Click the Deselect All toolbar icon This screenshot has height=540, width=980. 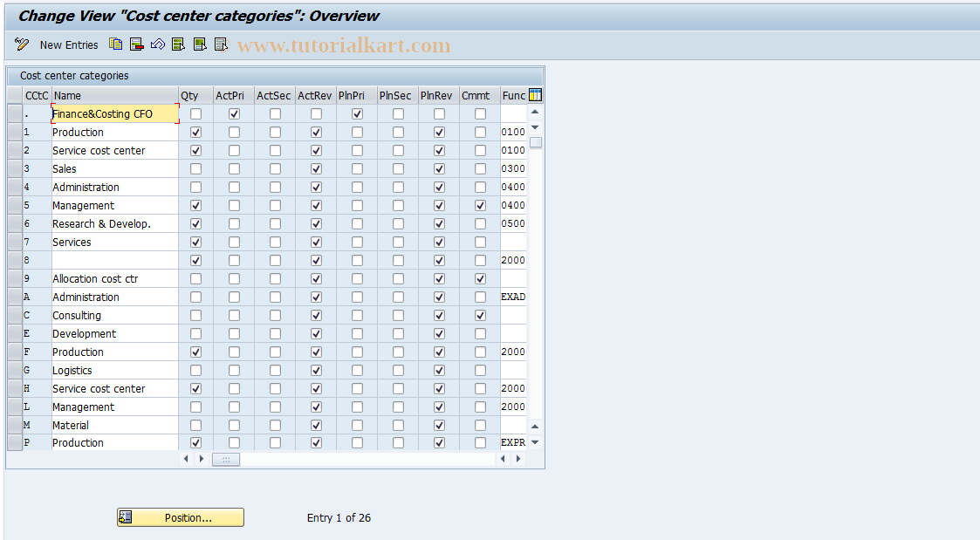pyautogui.click(x=221, y=44)
